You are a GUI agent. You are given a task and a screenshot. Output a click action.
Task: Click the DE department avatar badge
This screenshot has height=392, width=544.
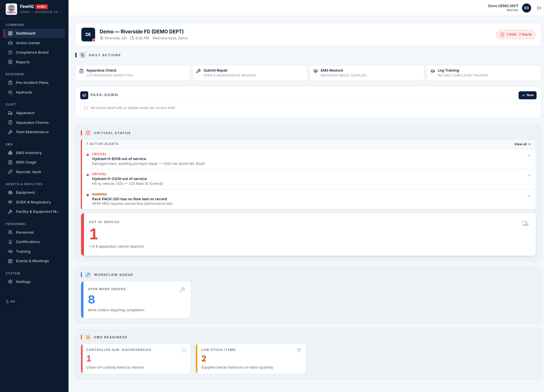coord(88,35)
